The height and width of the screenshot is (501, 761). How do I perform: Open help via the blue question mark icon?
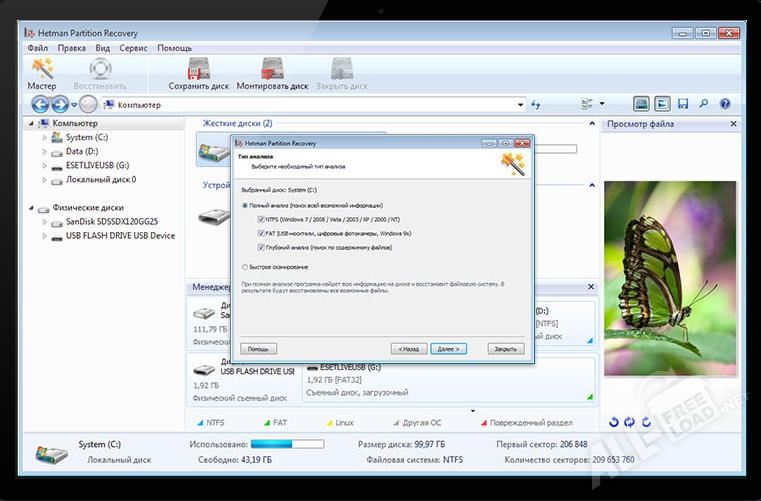(724, 104)
